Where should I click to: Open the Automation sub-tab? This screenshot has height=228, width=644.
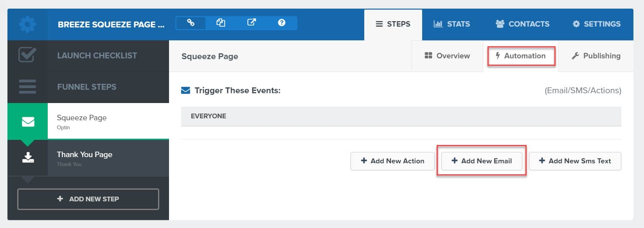click(x=521, y=56)
